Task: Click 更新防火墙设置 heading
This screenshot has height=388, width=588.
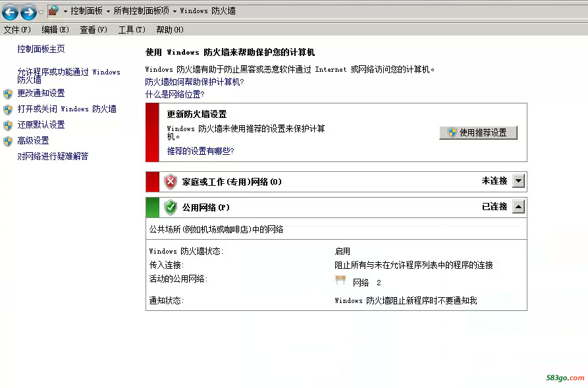Action: point(197,114)
